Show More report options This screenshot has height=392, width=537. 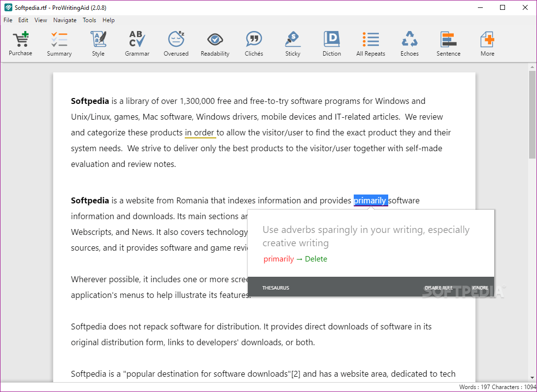(x=487, y=43)
